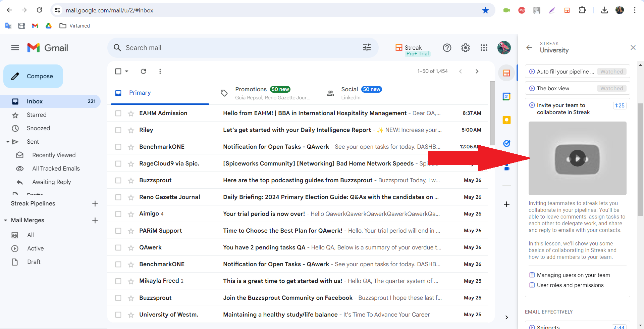This screenshot has height=329, width=644.
Task: Toggle the main menu hamburger icon
Action: (15, 48)
